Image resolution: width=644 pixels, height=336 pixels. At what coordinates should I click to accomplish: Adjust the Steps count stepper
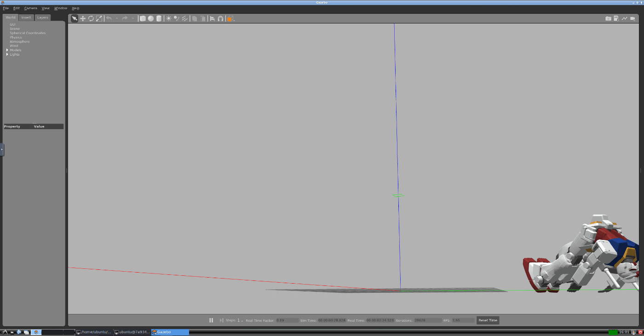[x=240, y=320]
